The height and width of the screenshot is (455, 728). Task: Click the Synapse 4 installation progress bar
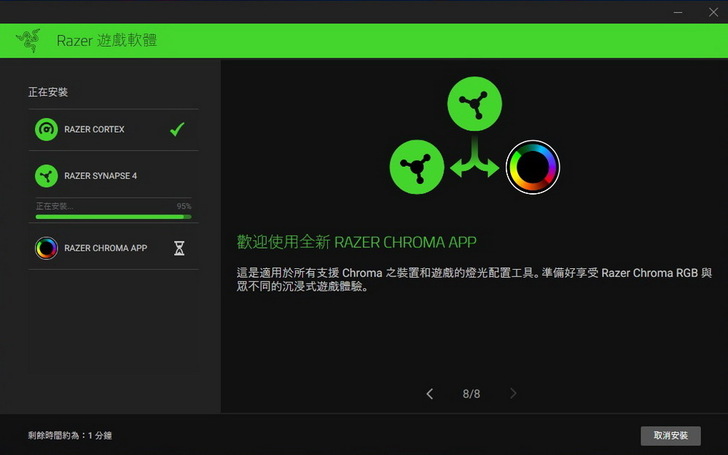point(113,217)
